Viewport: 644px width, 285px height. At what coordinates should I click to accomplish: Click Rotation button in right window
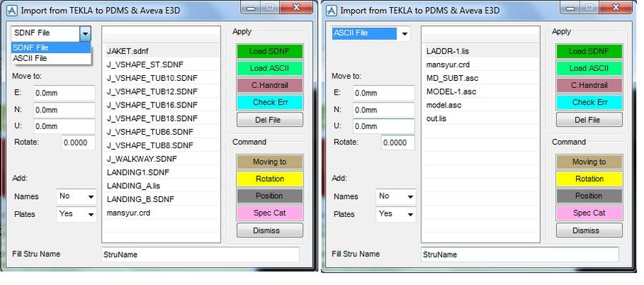pyautogui.click(x=589, y=179)
